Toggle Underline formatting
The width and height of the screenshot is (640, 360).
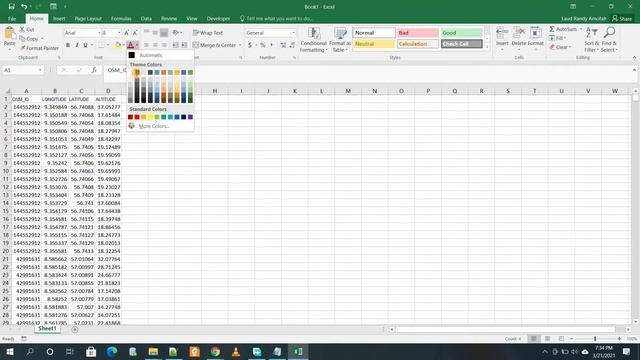coord(85,45)
